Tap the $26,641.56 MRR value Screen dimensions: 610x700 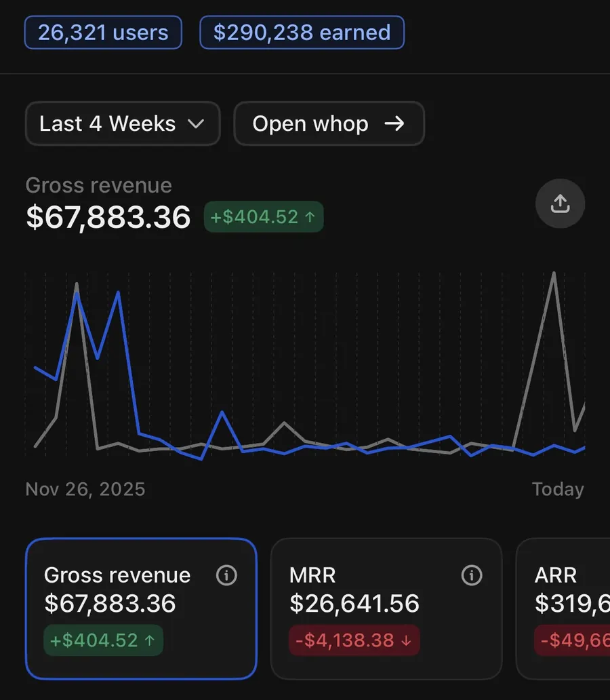pos(354,604)
